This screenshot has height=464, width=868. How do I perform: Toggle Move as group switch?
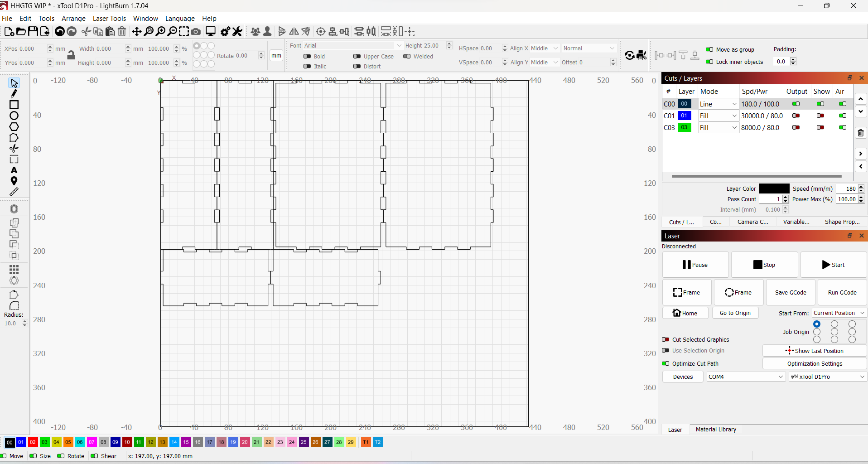tap(709, 49)
